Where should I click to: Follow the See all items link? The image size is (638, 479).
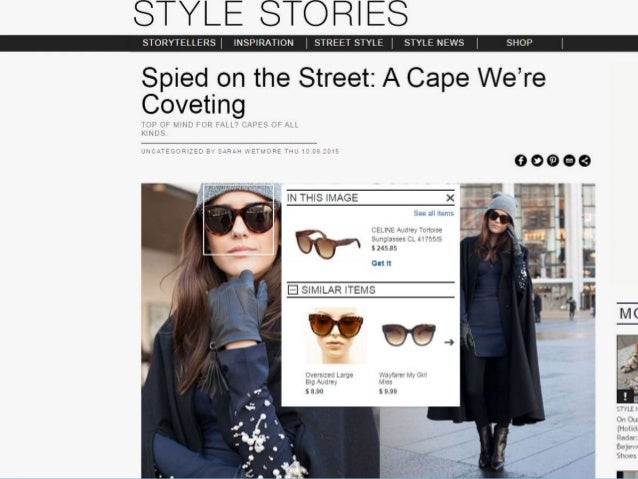(x=433, y=213)
